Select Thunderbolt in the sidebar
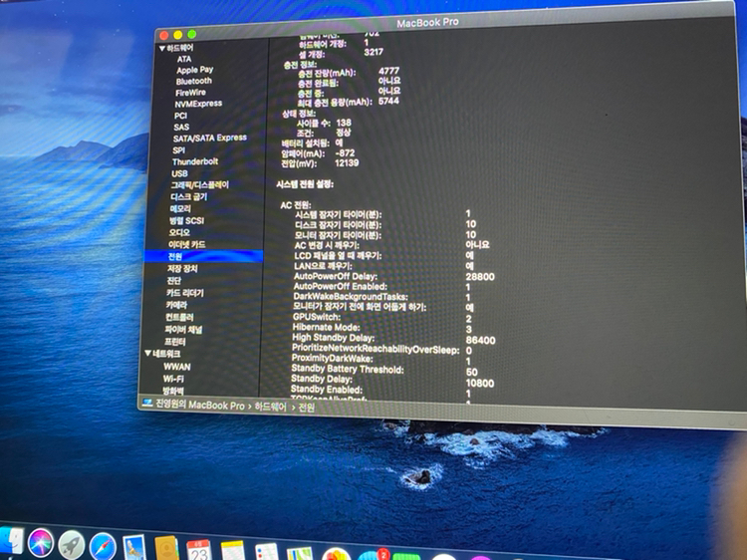This screenshot has height=560, width=747. click(x=194, y=161)
